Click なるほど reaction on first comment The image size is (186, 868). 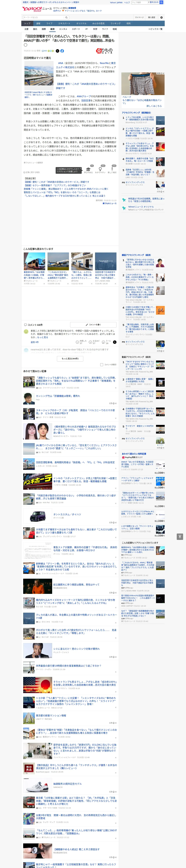pyautogui.click(x=94, y=342)
